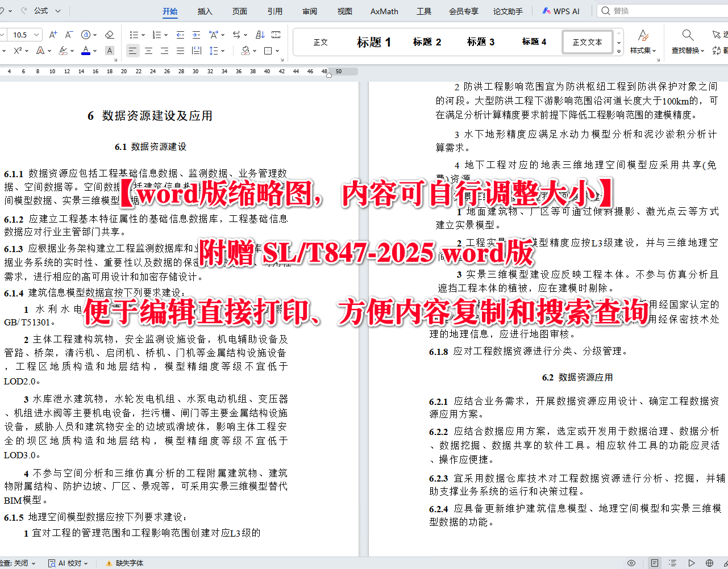This screenshot has height=569, width=728.
Task: Open the AxMath ribbon tab
Action: click(x=384, y=11)
